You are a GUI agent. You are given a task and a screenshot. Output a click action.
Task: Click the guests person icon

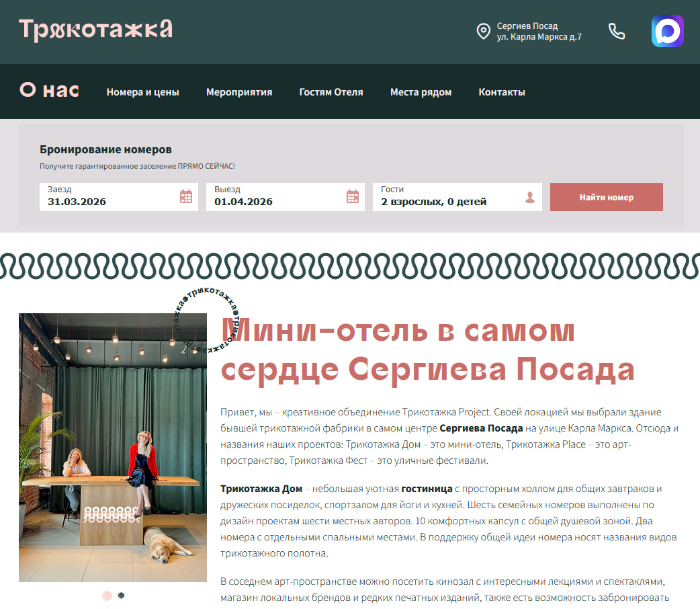pyautogui.click(x=530, y=197)
